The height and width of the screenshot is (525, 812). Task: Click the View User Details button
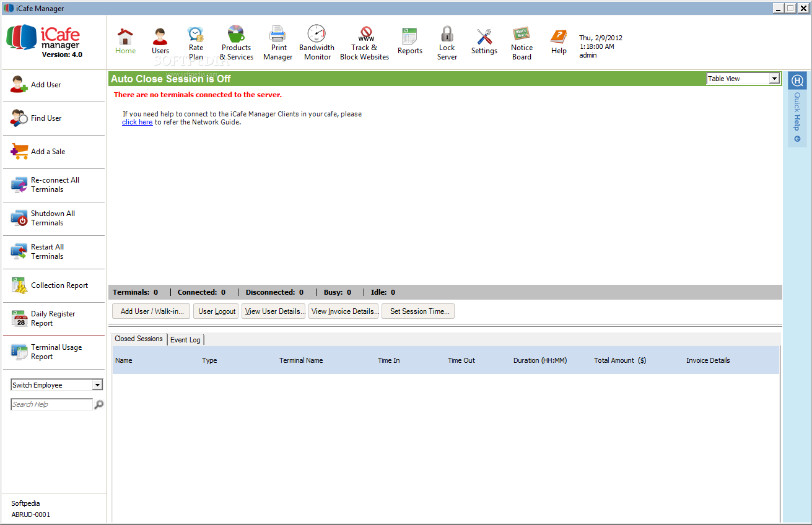274,311
